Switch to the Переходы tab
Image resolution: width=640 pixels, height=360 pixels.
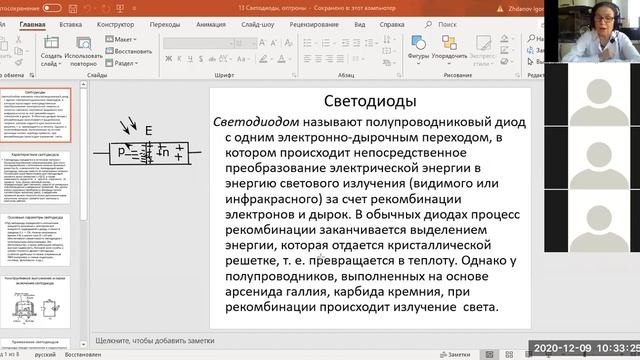click(164, 24)
